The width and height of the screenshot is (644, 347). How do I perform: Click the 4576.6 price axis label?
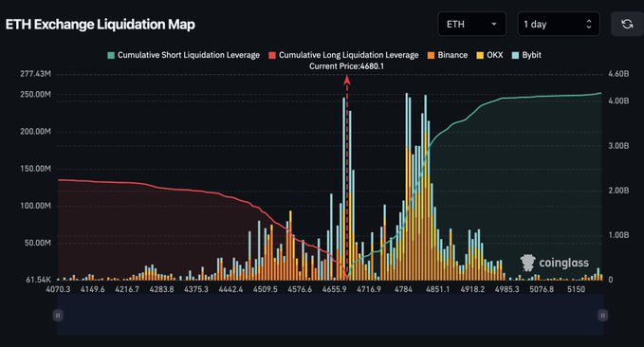point(300,289)
